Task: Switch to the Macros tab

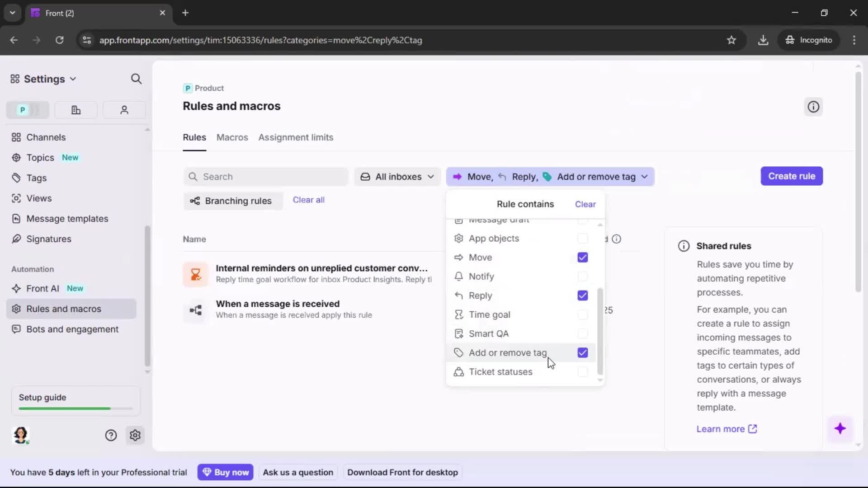Action: coord(232,138)
